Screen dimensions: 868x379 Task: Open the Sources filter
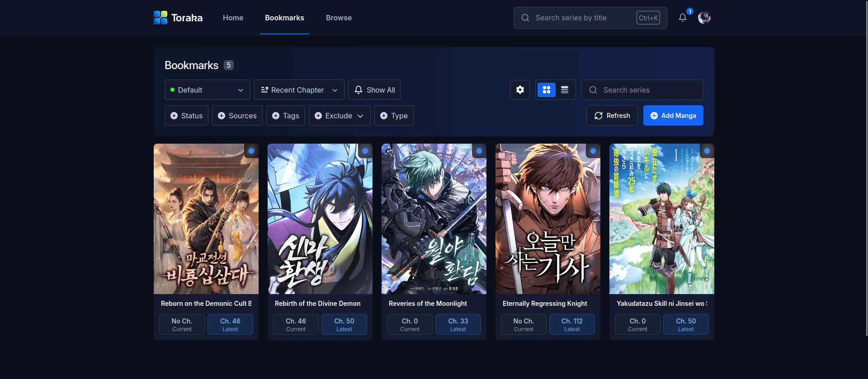pos(237,116)
